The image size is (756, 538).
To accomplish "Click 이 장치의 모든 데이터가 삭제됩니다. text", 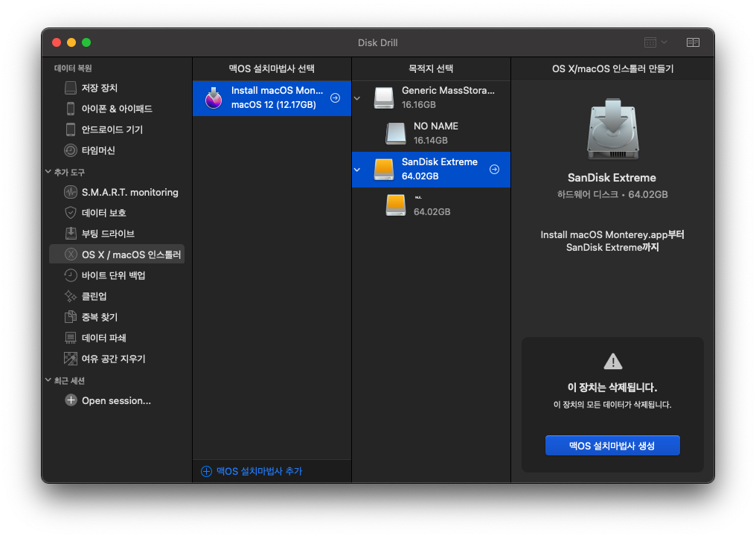I will tap(612, 405).
